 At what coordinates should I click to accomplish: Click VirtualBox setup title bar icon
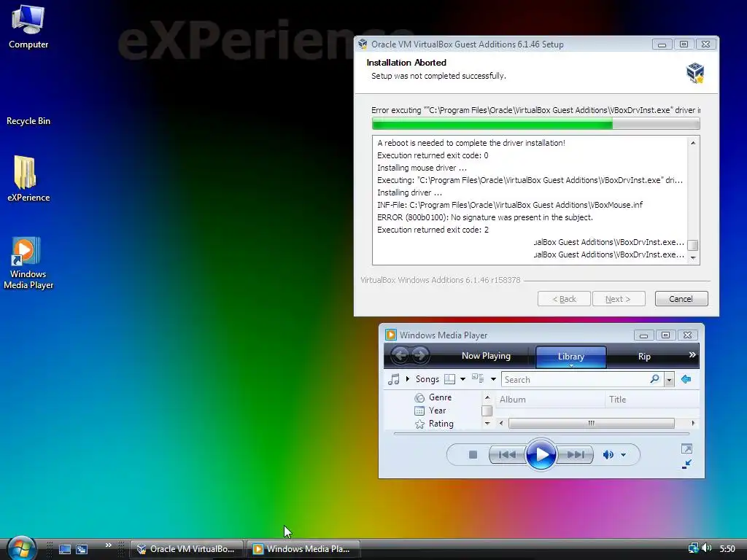click(363, 44)
